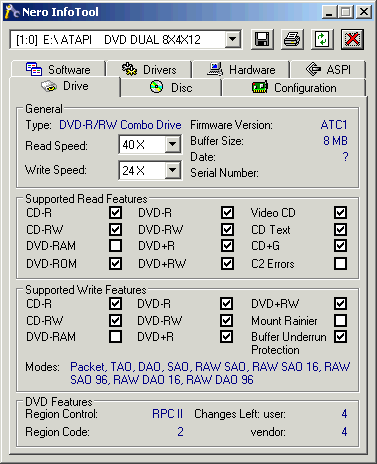This screenshot has height=464, width=377.
Task: Switch to the Disc tab
Action: tap(171, 88)
